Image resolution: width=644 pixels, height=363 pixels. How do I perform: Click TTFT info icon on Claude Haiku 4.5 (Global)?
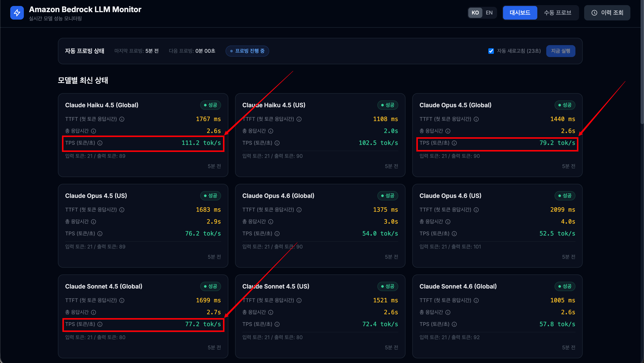122,119
